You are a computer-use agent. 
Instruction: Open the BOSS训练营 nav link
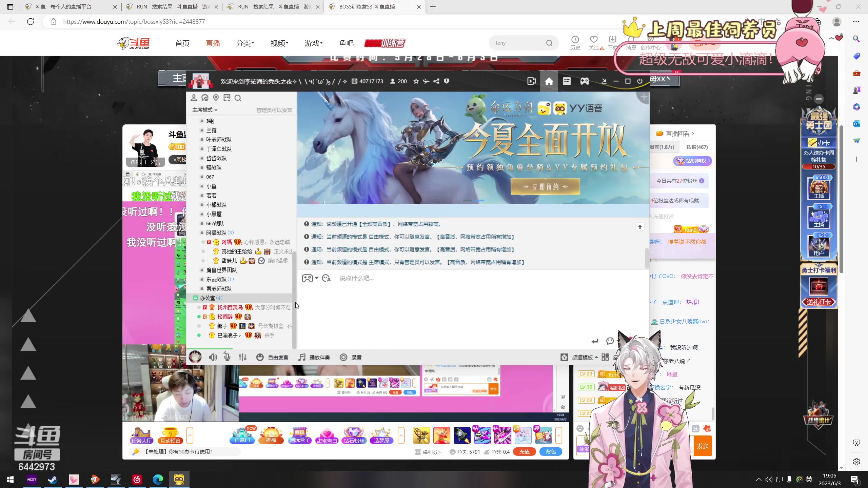[385, 43]
